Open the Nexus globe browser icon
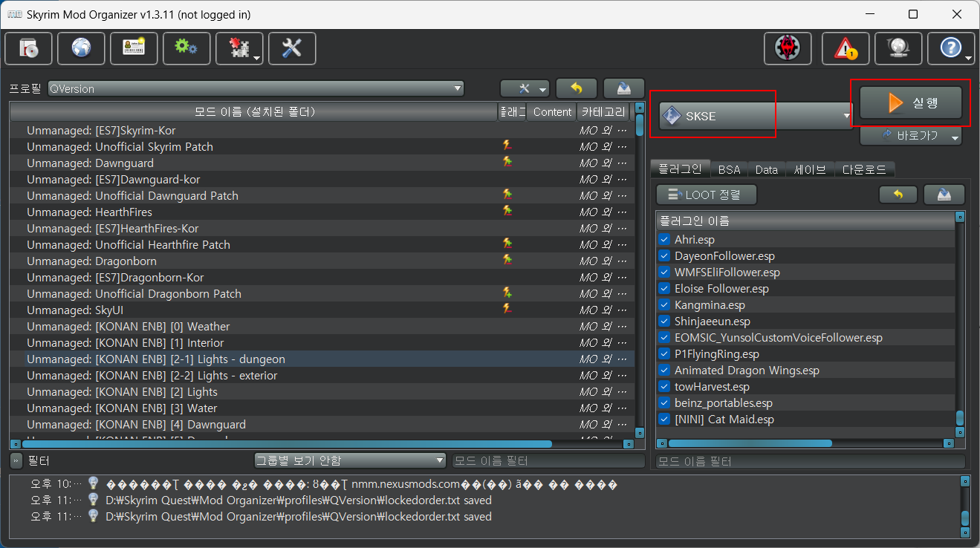Viewport: 980px width, 548px height. (81, 48)
